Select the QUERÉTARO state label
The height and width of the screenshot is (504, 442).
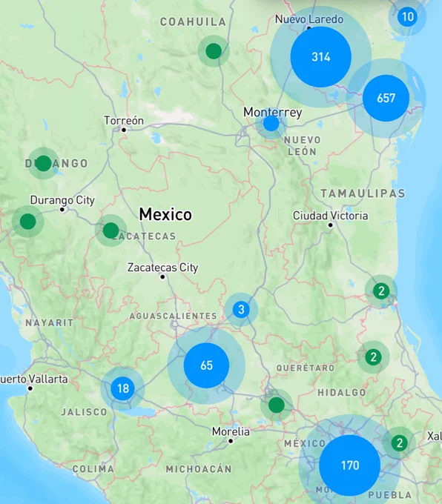click(306, 368)
